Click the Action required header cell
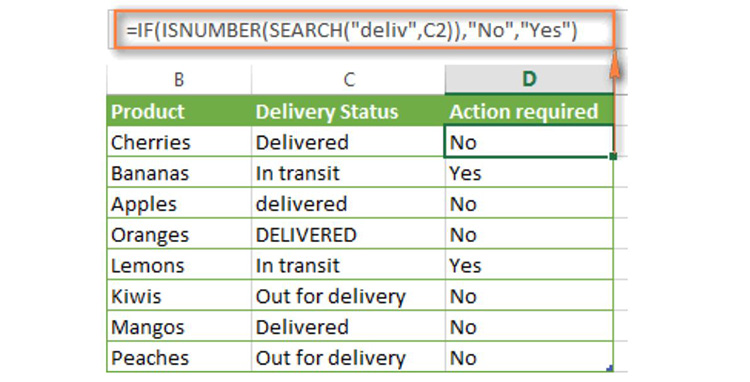The width and height of the screenshot is (750, 382). pyautogui.click(x=529, y=111)
